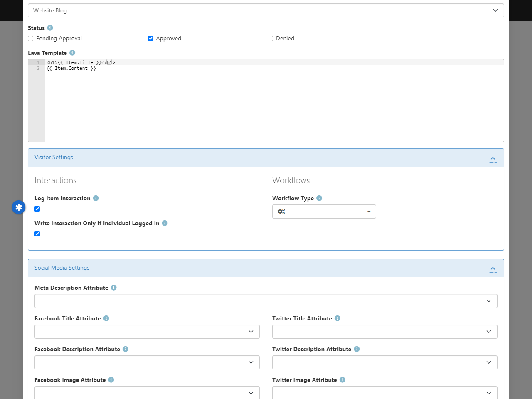This screenshot has width=532, height=399.
Task: Click line number 2 in editor gutter
Action: point(38,68)
